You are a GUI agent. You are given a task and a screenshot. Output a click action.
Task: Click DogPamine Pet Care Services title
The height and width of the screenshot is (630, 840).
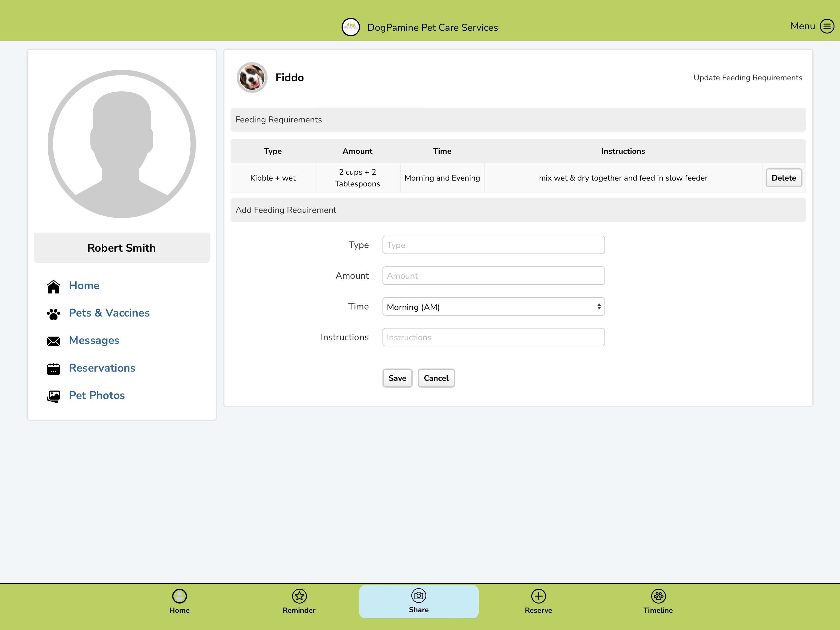click(x=433, y=27)
